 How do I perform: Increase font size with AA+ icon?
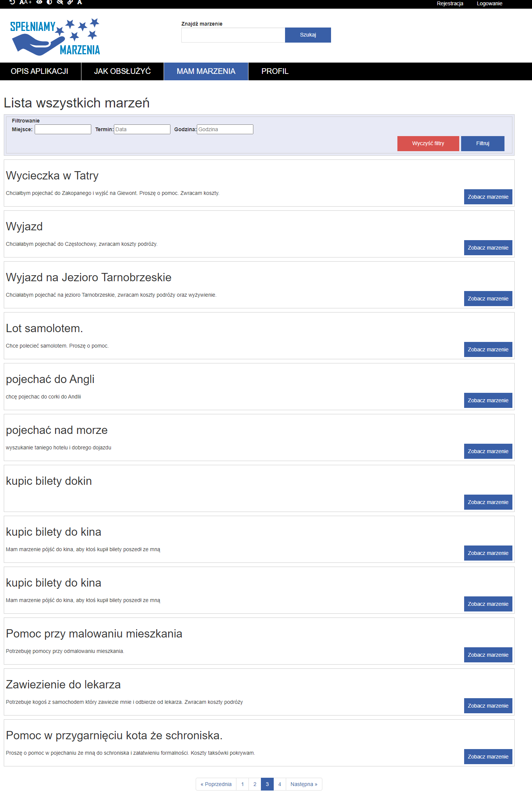[x=25, y=2]
